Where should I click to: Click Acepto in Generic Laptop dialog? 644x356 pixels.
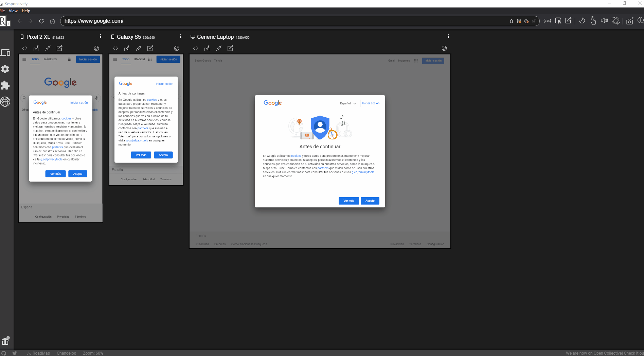(370, 201)
